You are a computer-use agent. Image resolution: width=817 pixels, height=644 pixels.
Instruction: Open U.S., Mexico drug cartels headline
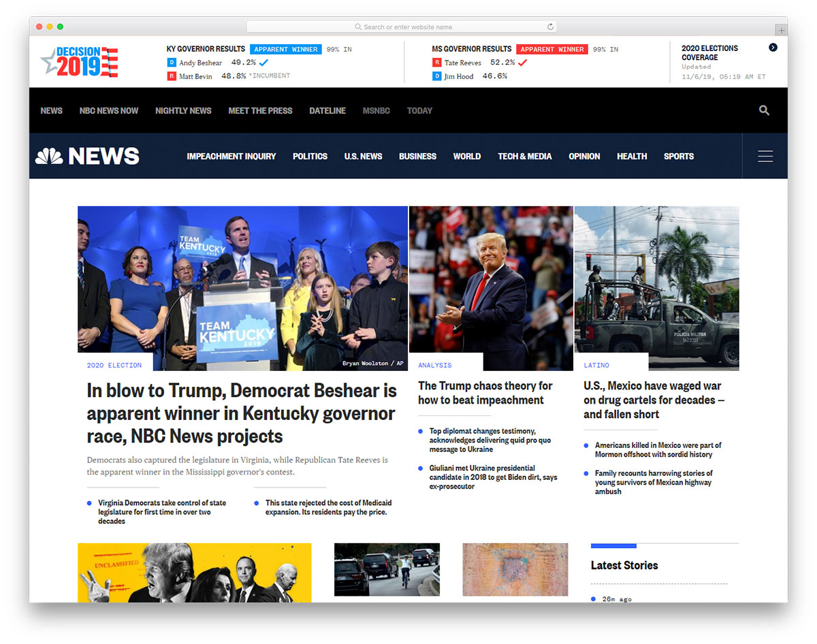coord(654,400)
